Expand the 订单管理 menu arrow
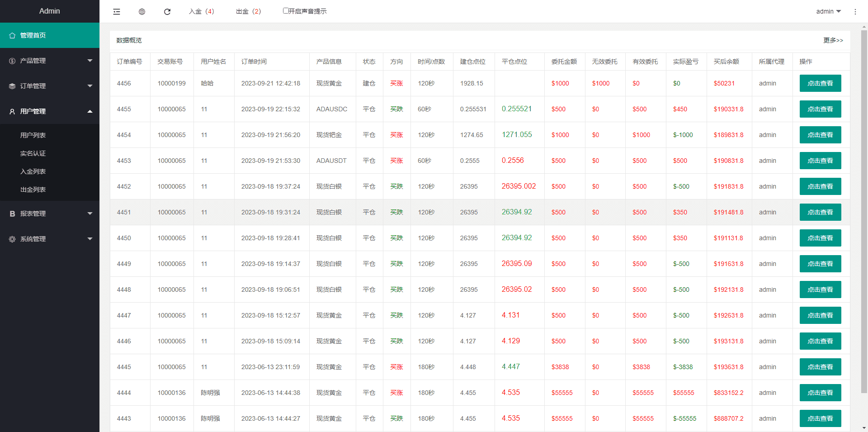Image resolution: width=868 pixels, height=432 pixels. click(x=90, y=86)
